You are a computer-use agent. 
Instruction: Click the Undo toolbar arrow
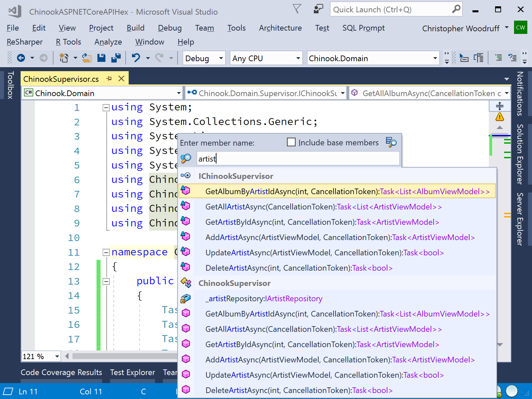click(x=136, y=58)
